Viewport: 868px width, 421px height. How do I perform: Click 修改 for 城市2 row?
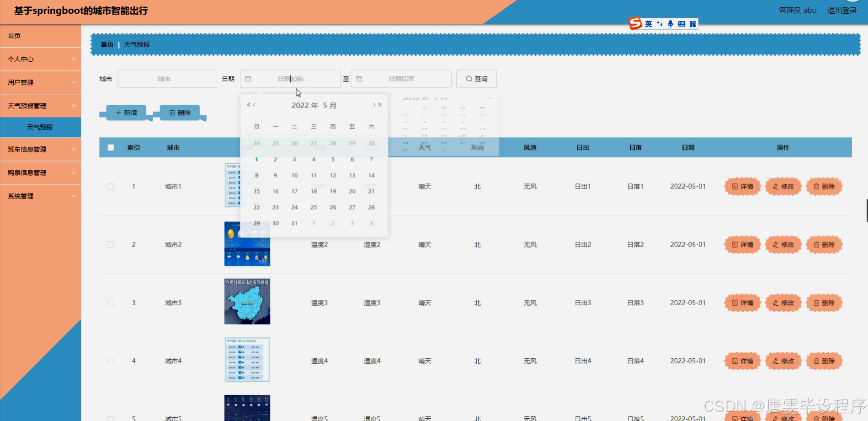pos(783,244)
